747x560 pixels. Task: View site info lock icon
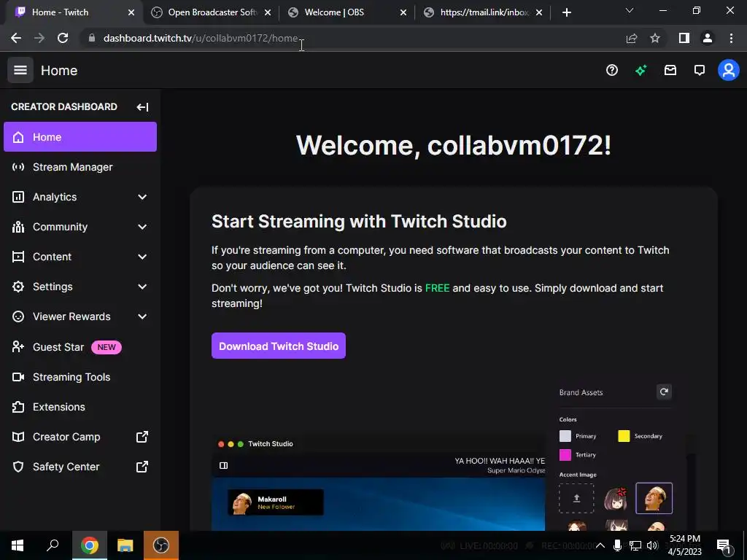(91, 38)
